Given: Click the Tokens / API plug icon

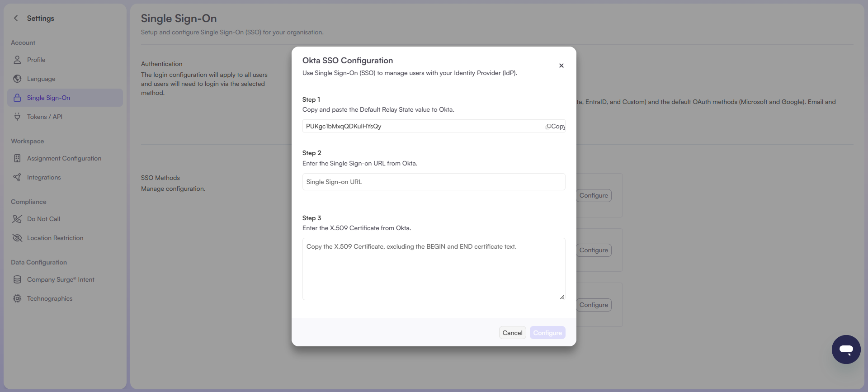Looking at the screenshot, I should 17,117.
